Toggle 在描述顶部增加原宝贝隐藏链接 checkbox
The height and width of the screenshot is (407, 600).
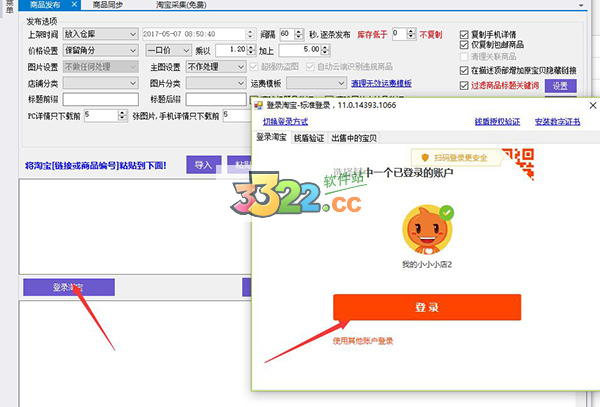pyautogui.click(x=464, y=71)
